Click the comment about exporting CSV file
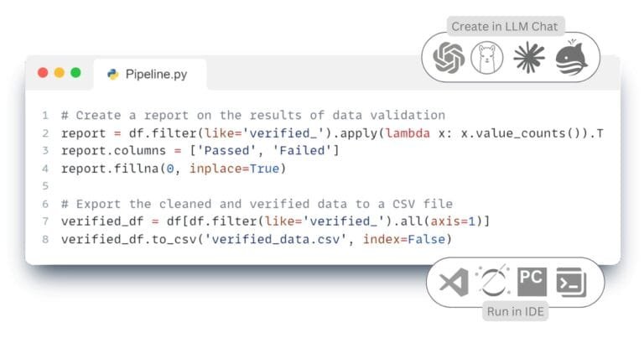This screenshot has height=338, width=644. point(257,204)
